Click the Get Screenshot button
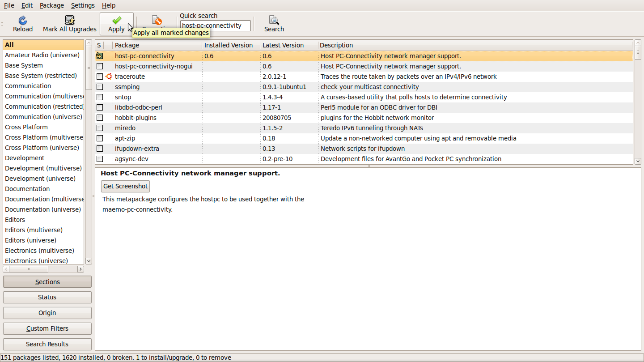This screenshot has width=644, height=362. [125, 186]
